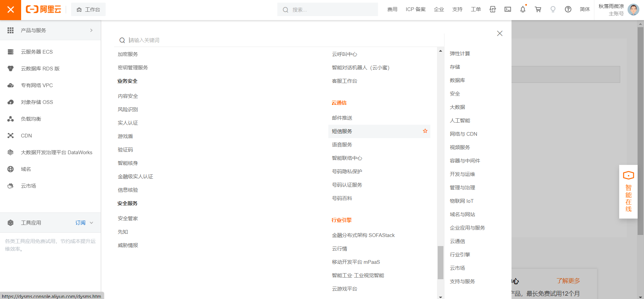Screen dimensions: 644x299
Task: Click the user avatar 秋落雨微凉
Action: pos(633,9)
